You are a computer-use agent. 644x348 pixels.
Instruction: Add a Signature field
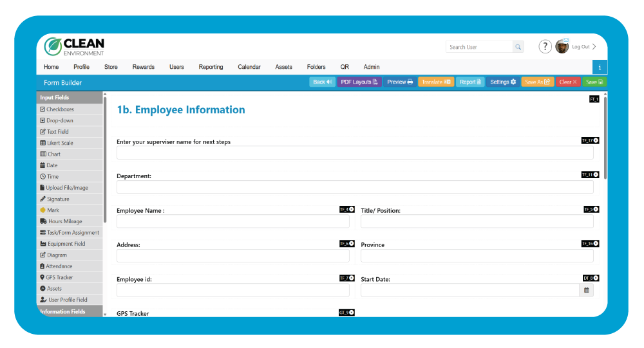pos(70,199)
